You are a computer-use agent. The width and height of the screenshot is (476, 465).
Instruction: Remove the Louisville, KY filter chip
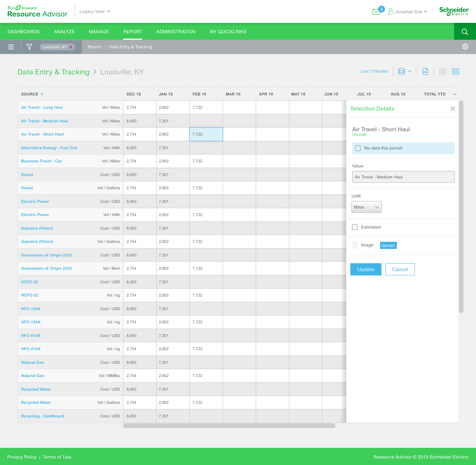tap(71, 47)
